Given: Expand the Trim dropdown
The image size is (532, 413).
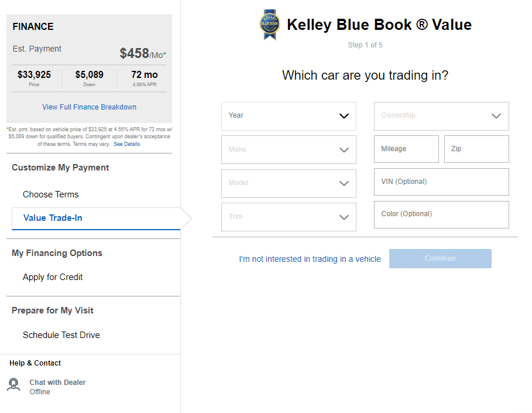Looking at the screenshot, I should click(x=289, y=217).
